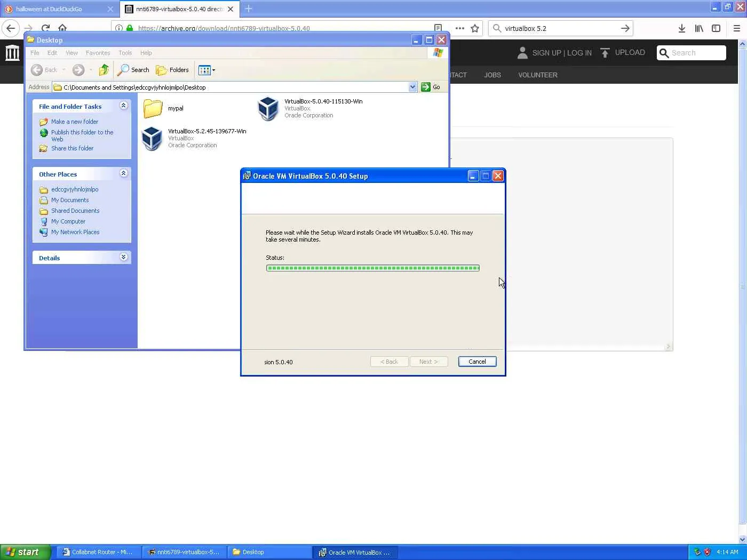Click the Windows start button
The height and width of the screenshot is (560, 747).
25,552
